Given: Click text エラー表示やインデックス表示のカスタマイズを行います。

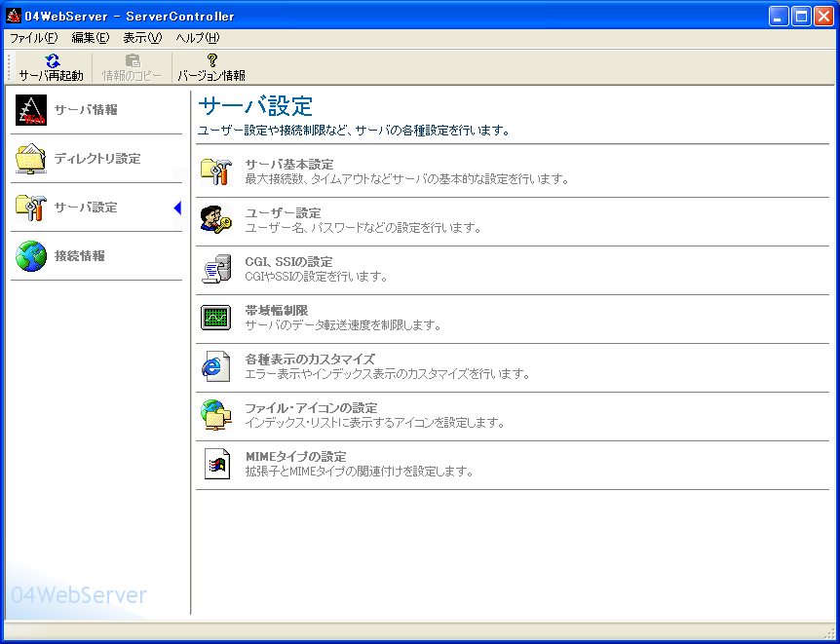Looking at the screenshot, I should [x=388, y=374].
